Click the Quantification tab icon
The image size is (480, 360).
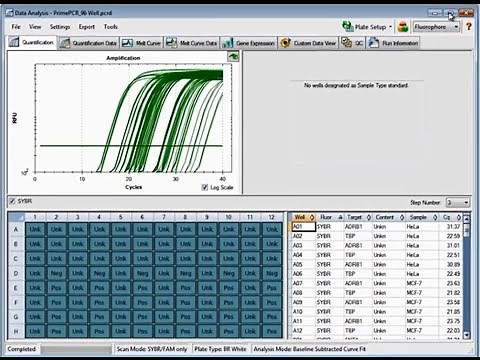pyautogui.click(x=14, y=42)
